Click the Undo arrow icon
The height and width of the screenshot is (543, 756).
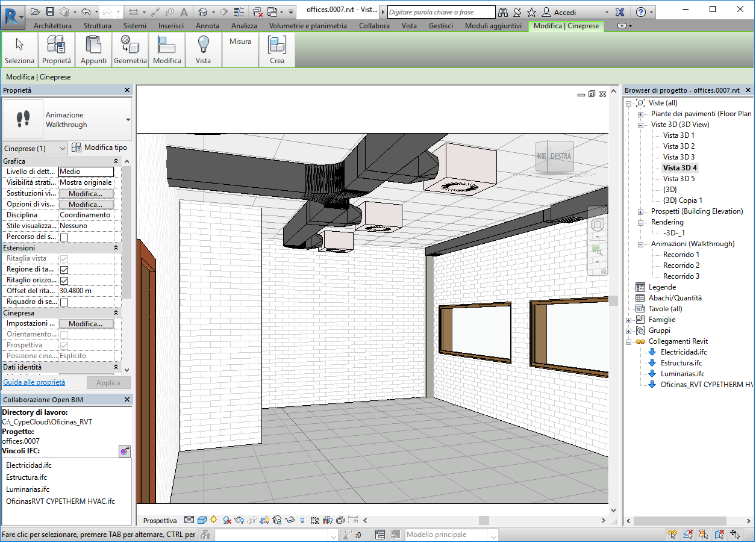[86, 12]
